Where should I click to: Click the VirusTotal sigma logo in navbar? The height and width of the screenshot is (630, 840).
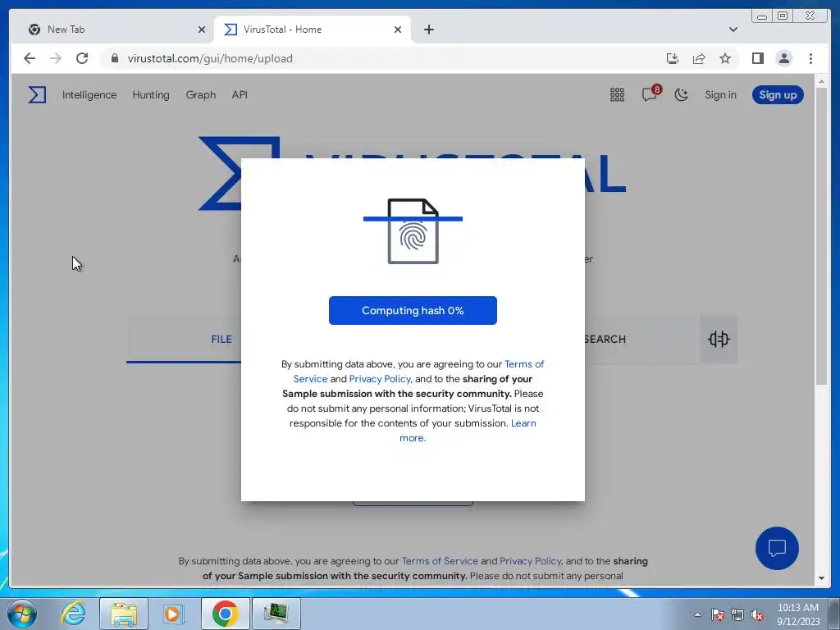tap(37, 95)
